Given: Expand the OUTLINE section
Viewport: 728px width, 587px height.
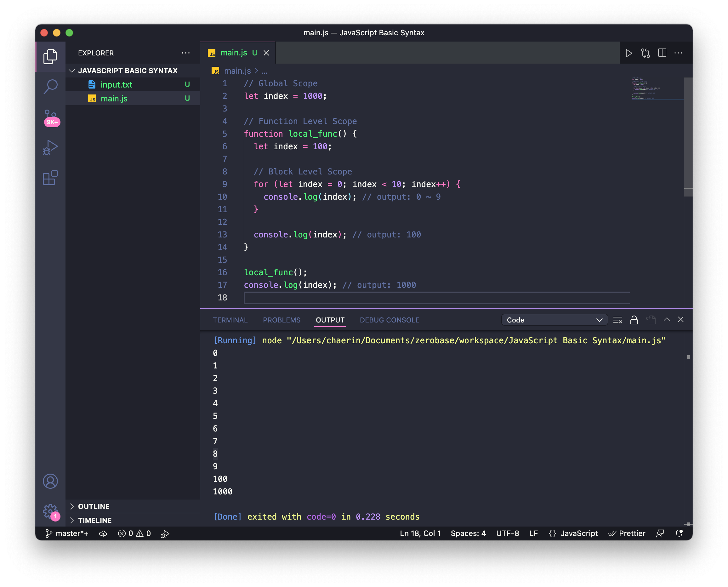Looking at the screenshot, I should (x=94, y=506).
